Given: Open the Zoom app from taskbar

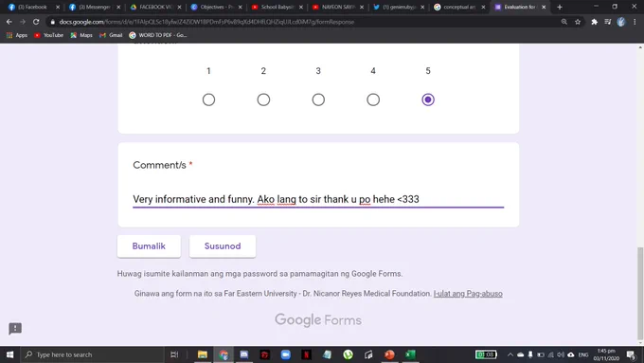Looking at the screenshot, I should point(286,354).
